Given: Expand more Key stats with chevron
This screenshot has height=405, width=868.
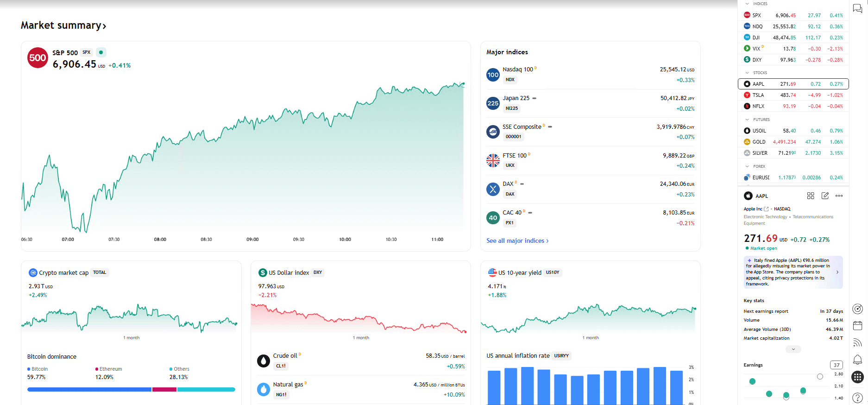Looking at the screenshot, I should [793, 349].
